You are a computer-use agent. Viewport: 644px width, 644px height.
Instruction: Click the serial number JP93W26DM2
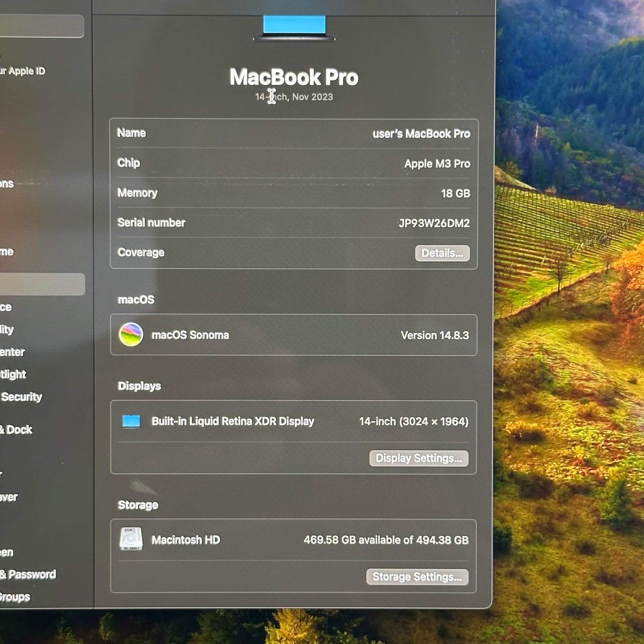click(x=434, y=223)
